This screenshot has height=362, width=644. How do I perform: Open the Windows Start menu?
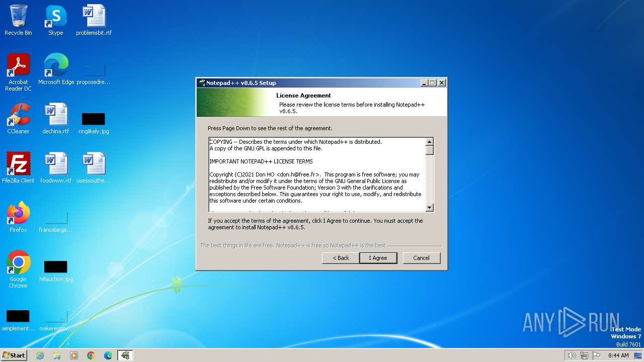[x=14, y=355]
